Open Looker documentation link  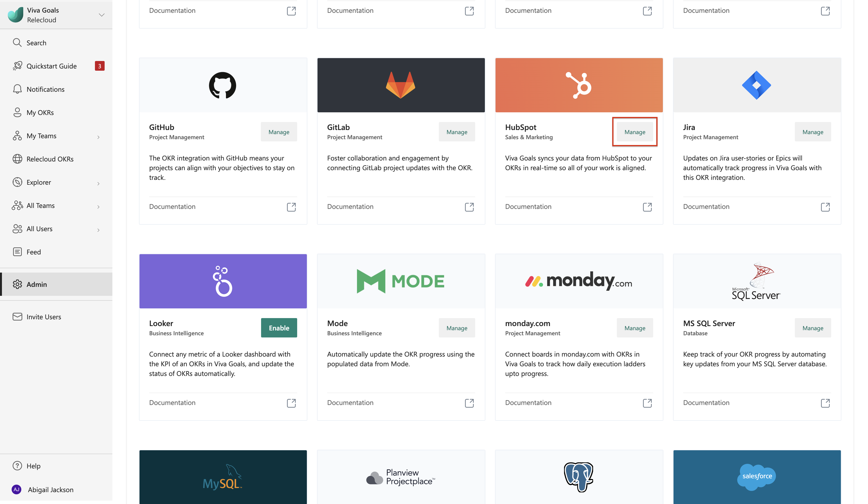pos(291,402)
